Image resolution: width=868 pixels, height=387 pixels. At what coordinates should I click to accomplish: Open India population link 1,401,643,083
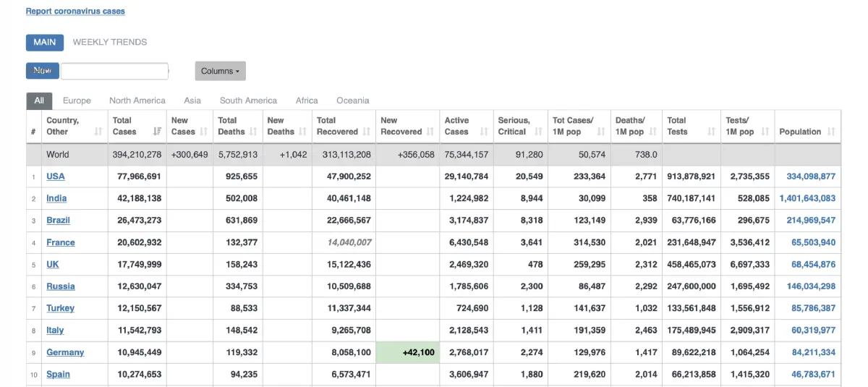tap(807, 198)
